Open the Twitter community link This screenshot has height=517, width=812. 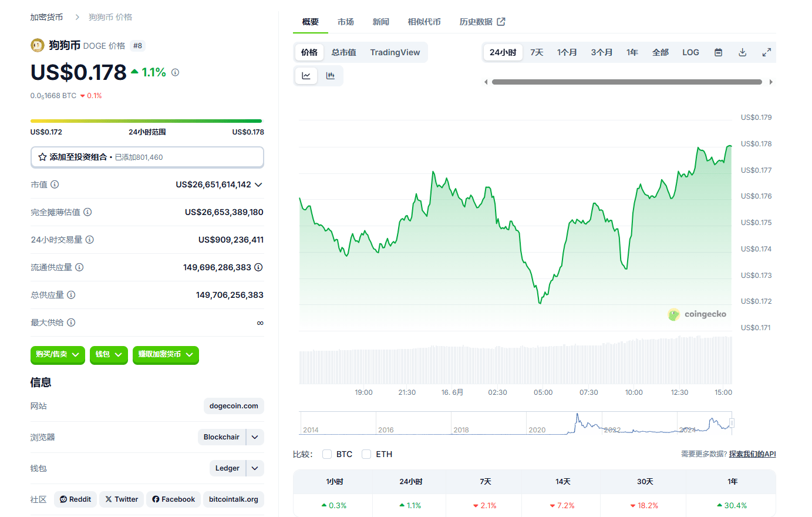click(x=122, y=499)
